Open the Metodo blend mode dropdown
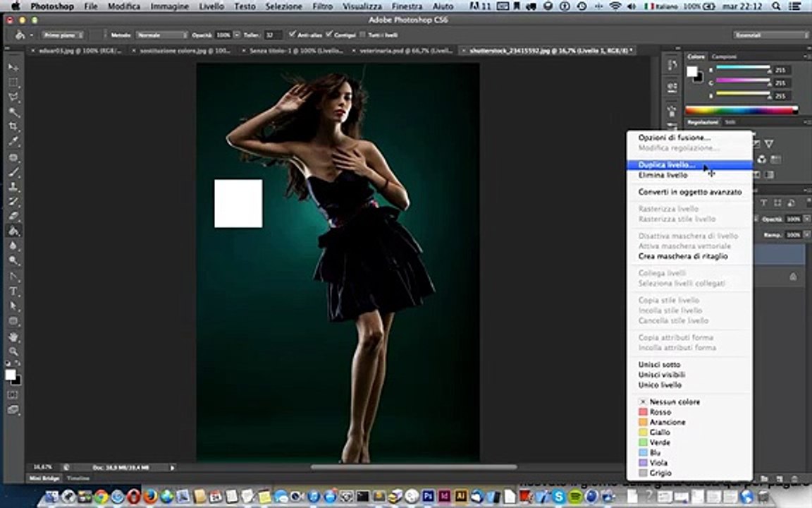Screen dimensions: 812x508 [161, 35]
